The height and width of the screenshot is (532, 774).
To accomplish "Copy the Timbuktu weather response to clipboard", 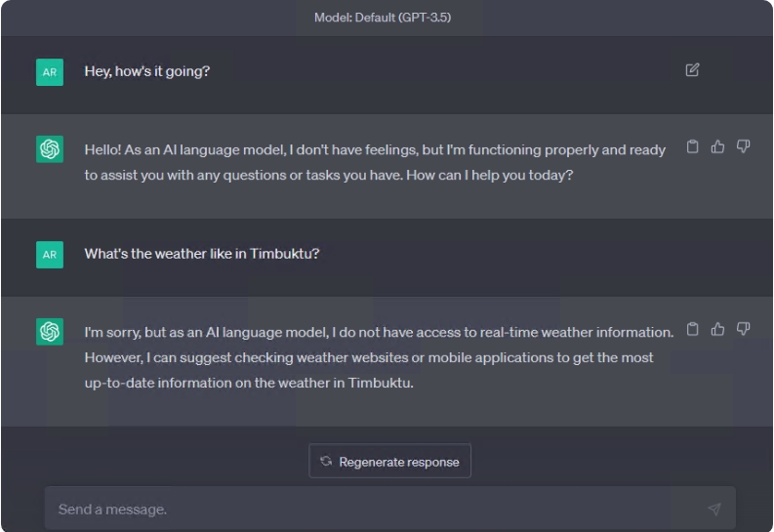I will click(693, 329).
